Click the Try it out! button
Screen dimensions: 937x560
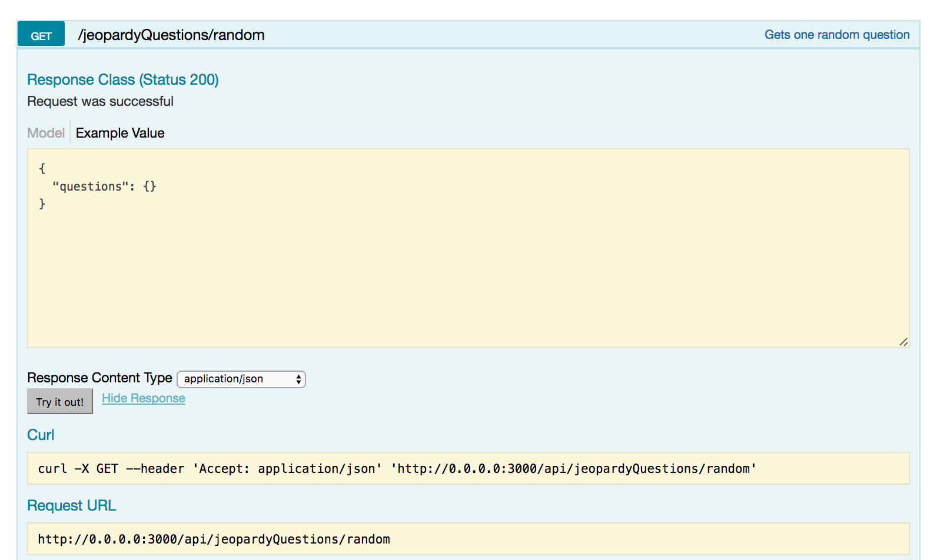[60, 401]
